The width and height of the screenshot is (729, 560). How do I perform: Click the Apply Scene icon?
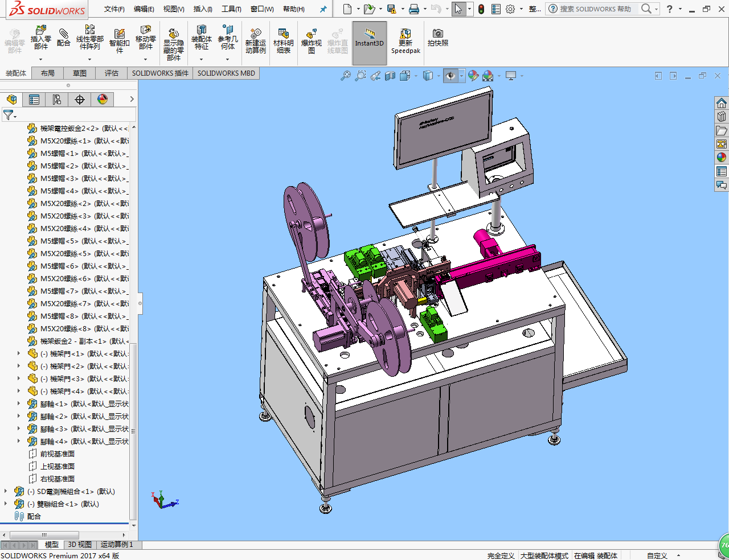(x=488, y=76)
